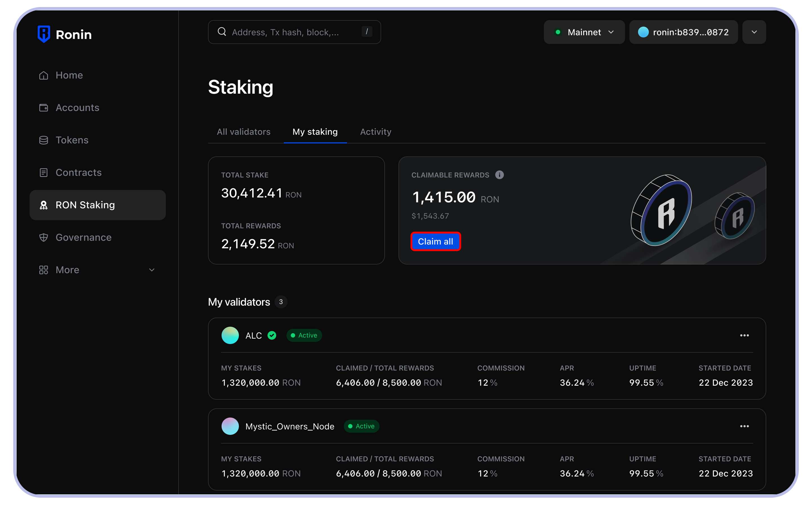Click Mystic_Owners_Node's claimed 6,406.00 / 8,500.00 rewards
The image size is (812, 505).
389,473
